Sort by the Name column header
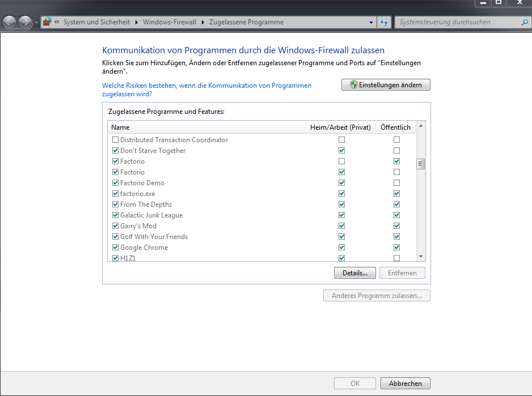The height and width of the screenshot is (396, 532). click(x=206, y=127)
